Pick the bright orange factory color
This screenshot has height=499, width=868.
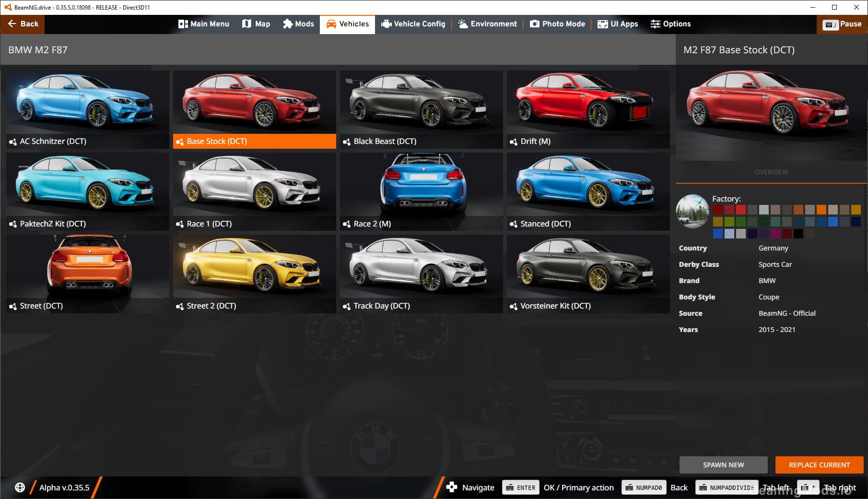(821, 210)
